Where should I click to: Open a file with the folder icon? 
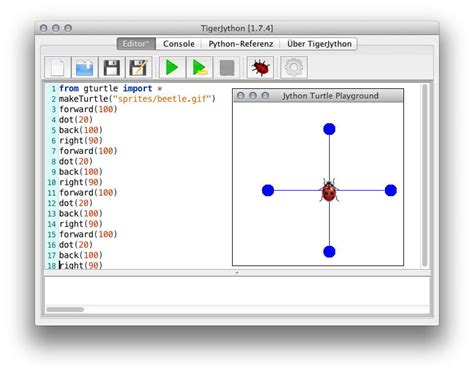click(84, 68)
